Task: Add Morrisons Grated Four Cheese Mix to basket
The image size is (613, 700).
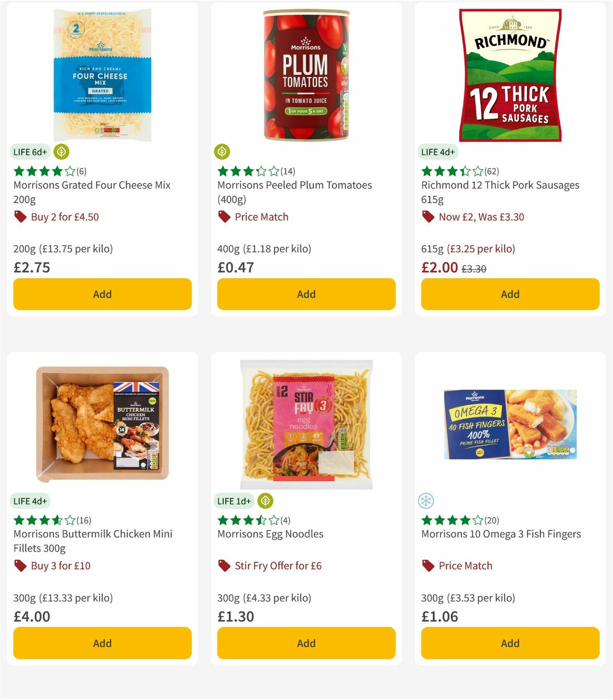Action: click(102, 294)
